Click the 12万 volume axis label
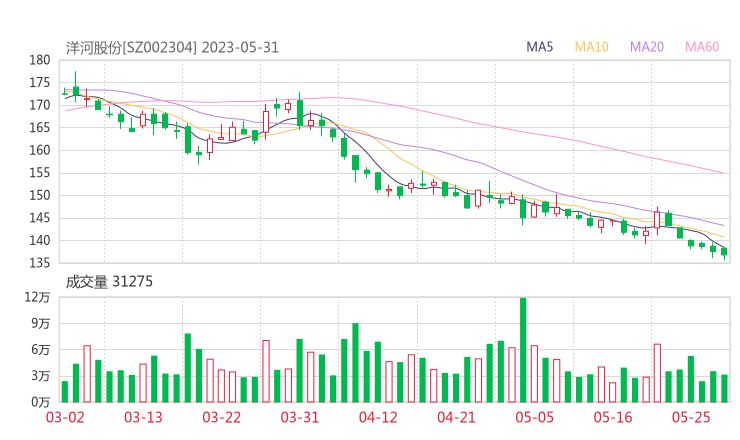Image resolution: width=740 pixels, height=440 pixels. click(37, 297)
